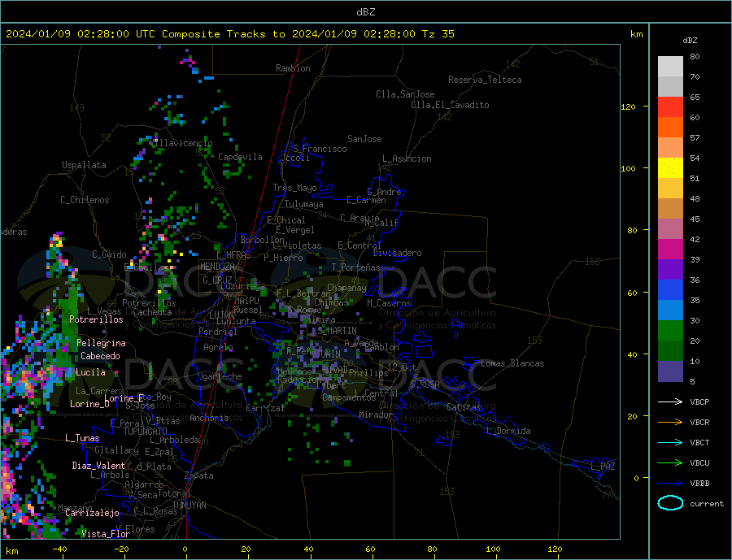Image resolution: width=732 pixels, height=560 pixels.
Task: Click the 'L_Dormida' label on the map
Action: 509,431
